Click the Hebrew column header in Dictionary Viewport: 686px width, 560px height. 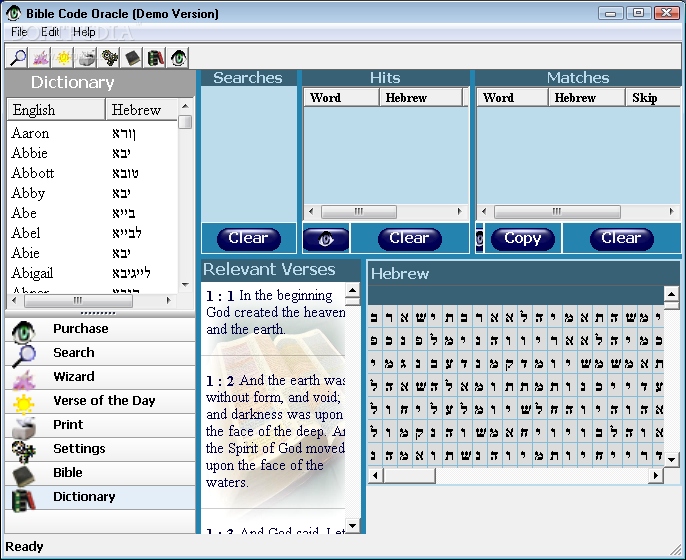coord(141,110)
